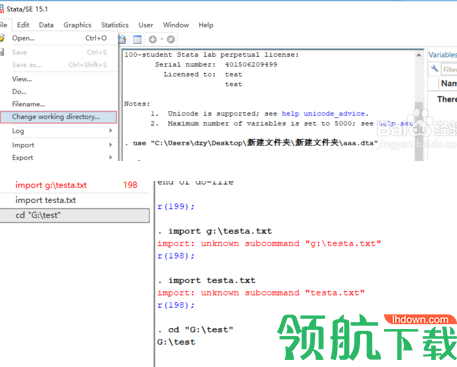Screen dimensions: 457x367
Task: Expand the Log submenu
Action: (x=59, y=131)
